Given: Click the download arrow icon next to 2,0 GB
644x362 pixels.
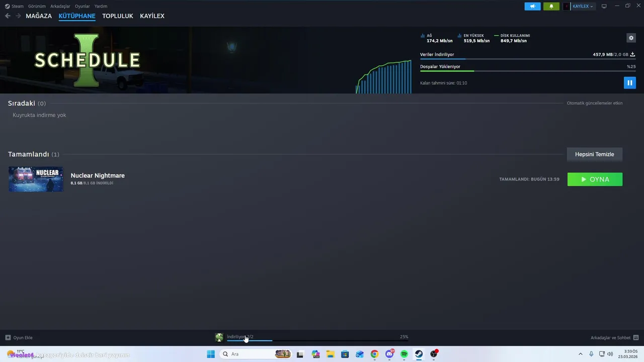Looking at the screenshot, I should 632,54.
